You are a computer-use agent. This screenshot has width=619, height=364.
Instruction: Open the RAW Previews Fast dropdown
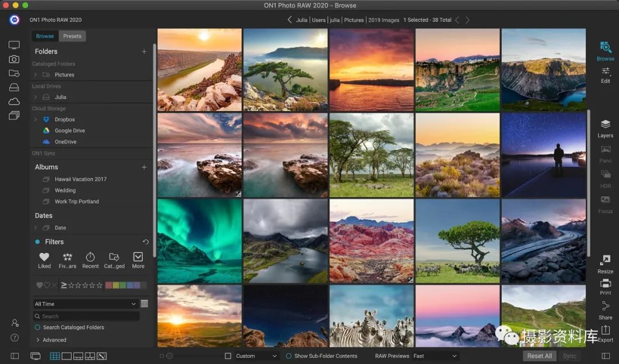pos(435,356)
